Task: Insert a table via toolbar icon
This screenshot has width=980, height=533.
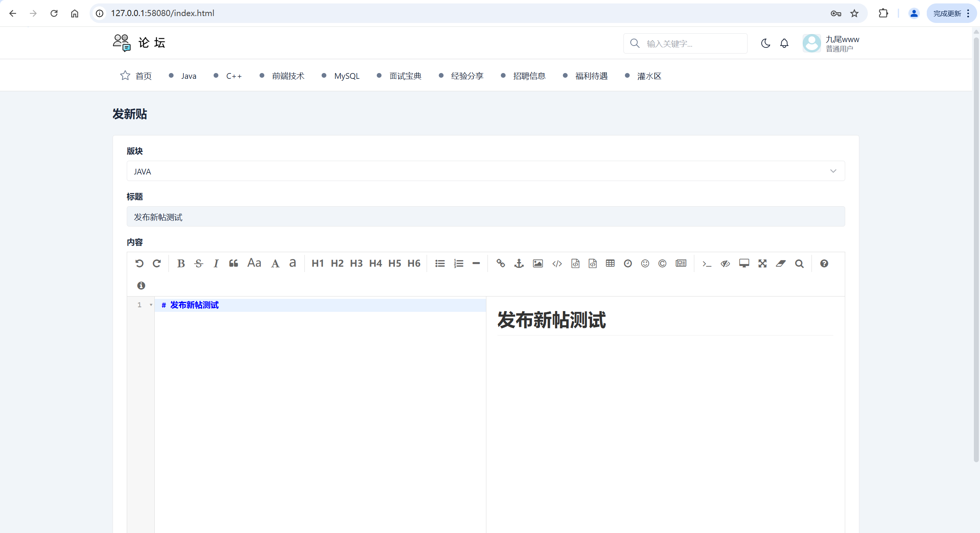Action: click(x=610, y=263)
